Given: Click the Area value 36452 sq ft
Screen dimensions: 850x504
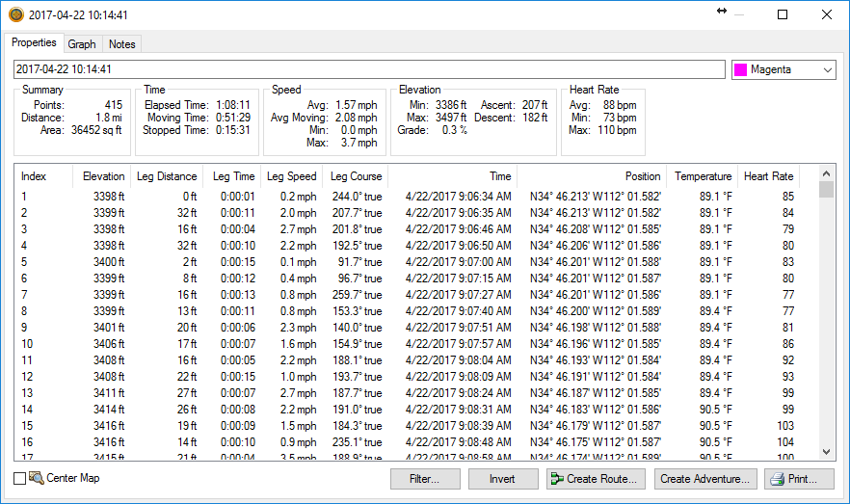Looking at the screenshot, I should pyautogui.click(x=96, y=129).
